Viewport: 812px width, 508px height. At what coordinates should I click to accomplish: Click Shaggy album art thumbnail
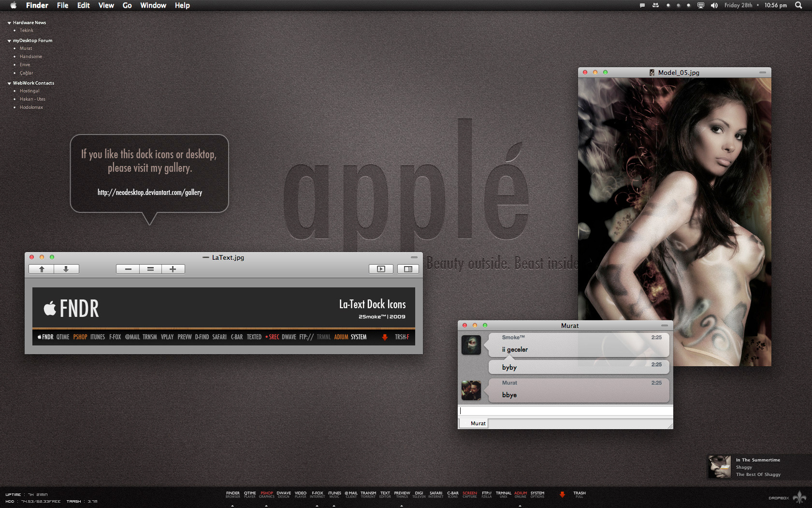coord(720,467)
